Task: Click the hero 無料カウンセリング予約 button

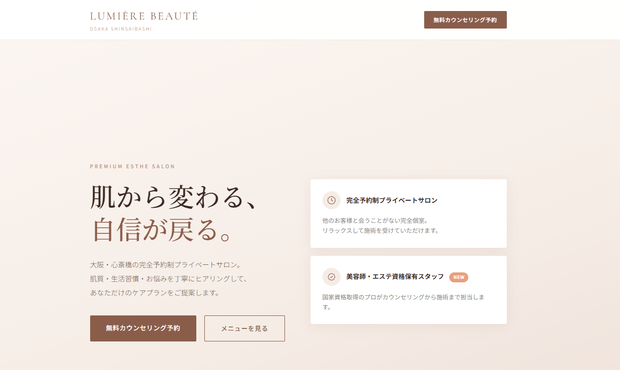Action: (143, 328)
